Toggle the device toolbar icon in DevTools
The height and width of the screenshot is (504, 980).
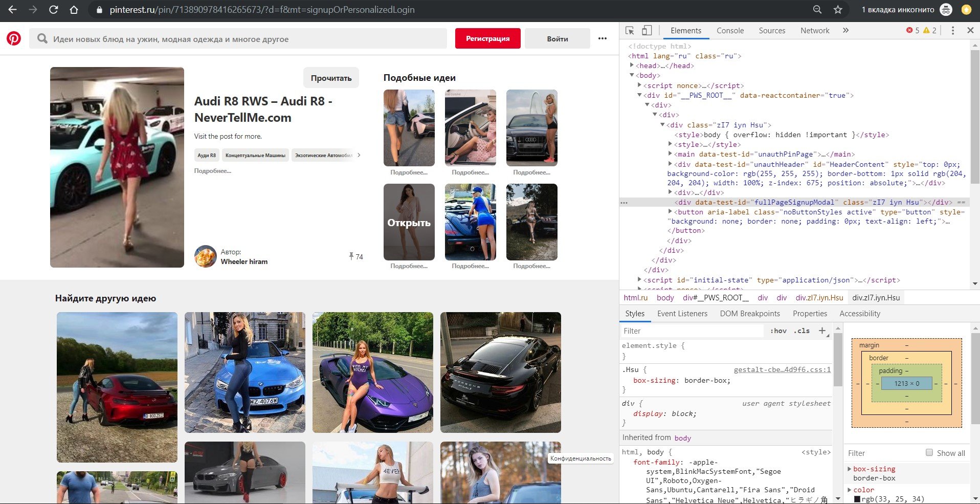point(647,31)
